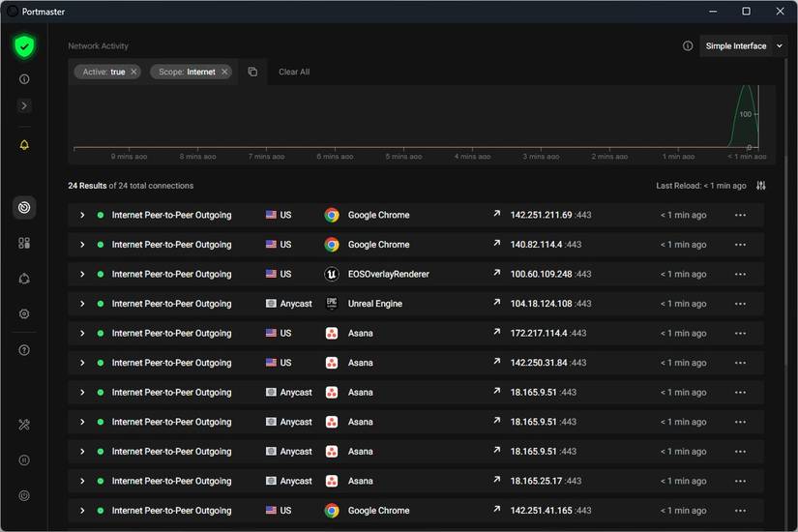Click Asana icon in 142.250.31.84 row
Screen dimensions: 798x532
click(332, 363)
